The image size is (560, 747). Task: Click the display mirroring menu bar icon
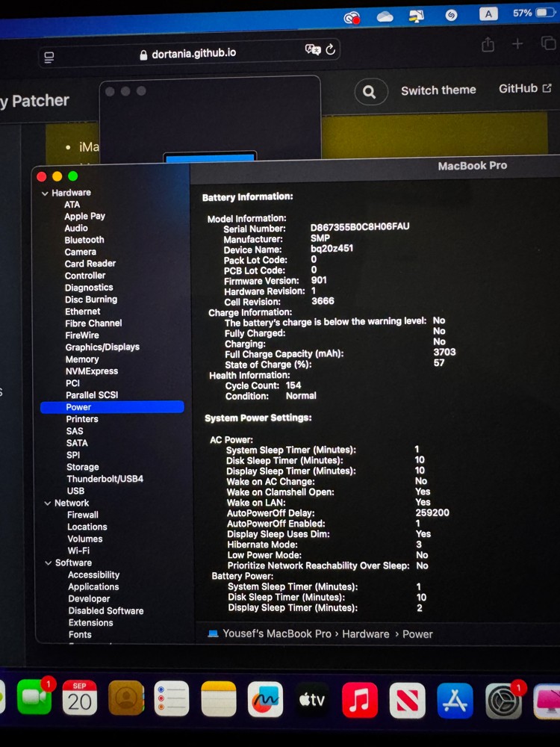point(417,16)
